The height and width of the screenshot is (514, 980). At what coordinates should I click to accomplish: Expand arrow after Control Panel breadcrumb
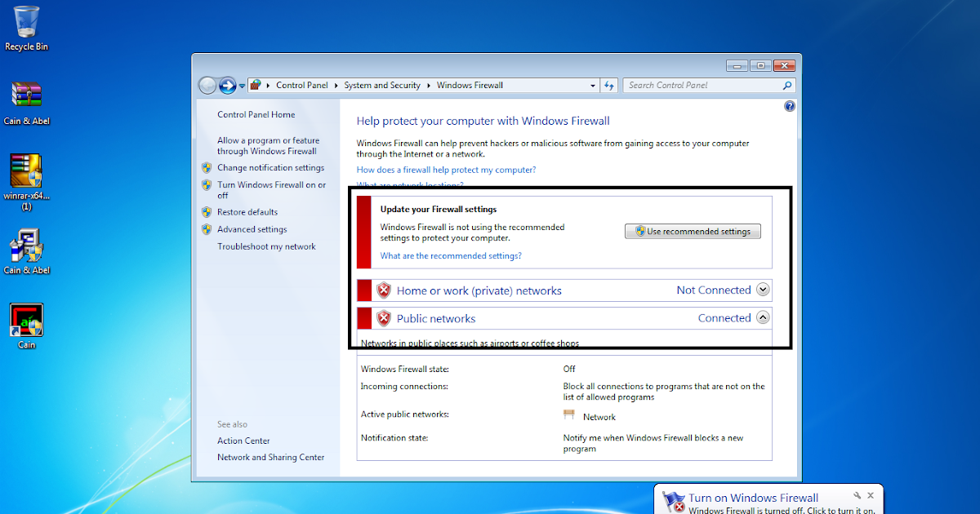pyautogui.click(x=336, y=85)
